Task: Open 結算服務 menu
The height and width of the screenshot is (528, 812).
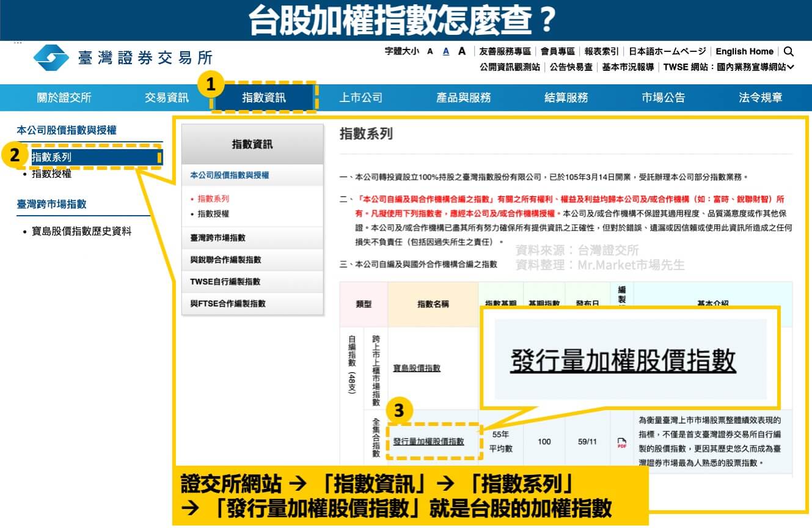Action: click(x=566, y=98)
